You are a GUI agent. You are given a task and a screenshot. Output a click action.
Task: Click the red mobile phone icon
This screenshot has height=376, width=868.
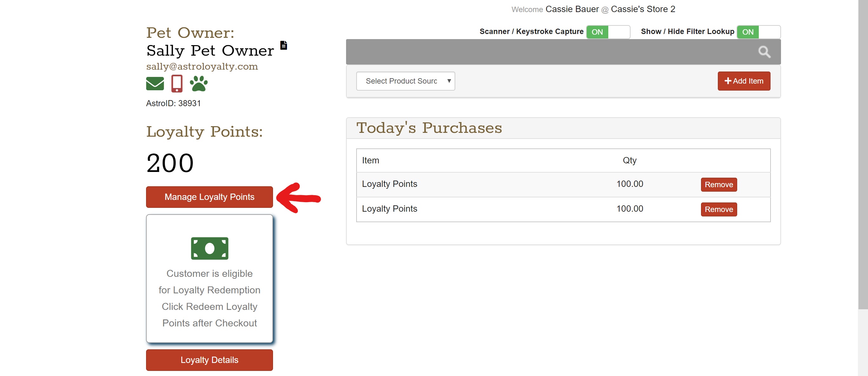pyautogui.click(x=177, y=84)
